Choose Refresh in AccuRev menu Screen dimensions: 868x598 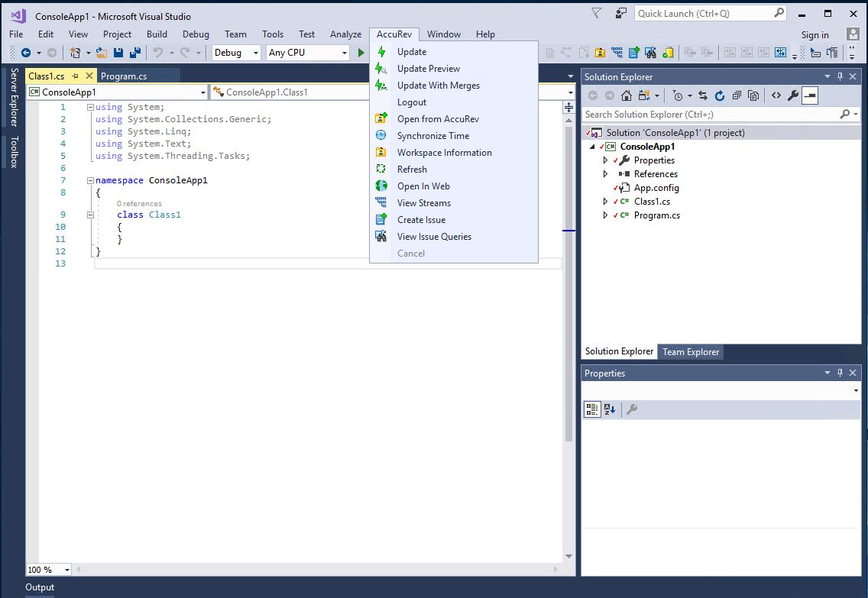click(x=454, y=170)
